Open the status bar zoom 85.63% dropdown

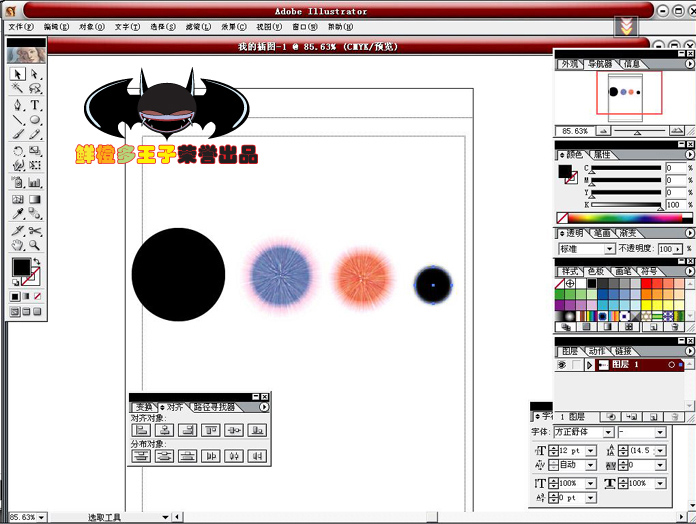41,517
